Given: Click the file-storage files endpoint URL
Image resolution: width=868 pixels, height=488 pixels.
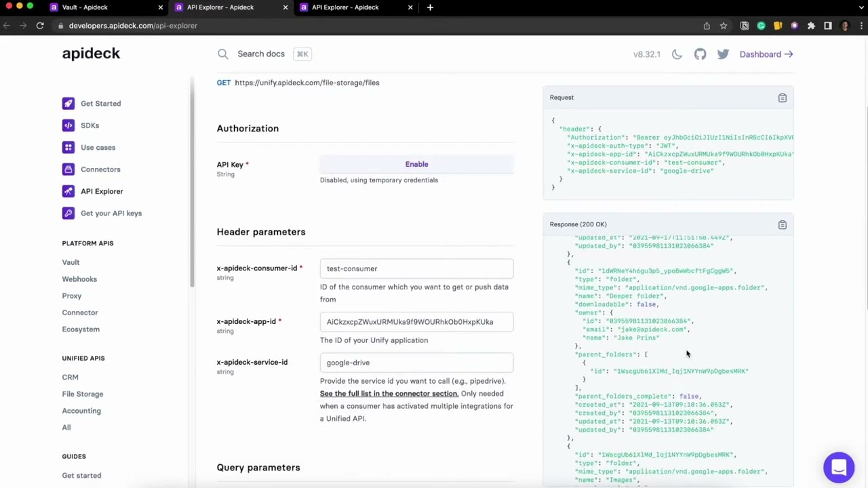Looking at the screenshot, I should point(307,83).
